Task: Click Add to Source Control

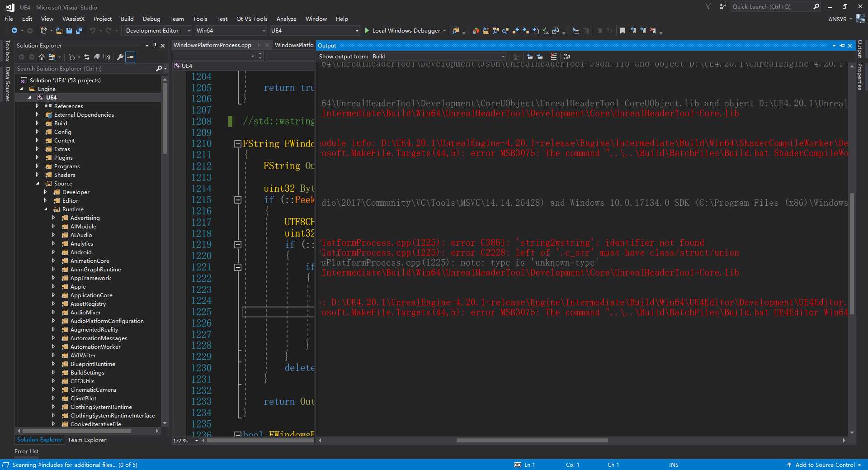Action: point(825,465)
